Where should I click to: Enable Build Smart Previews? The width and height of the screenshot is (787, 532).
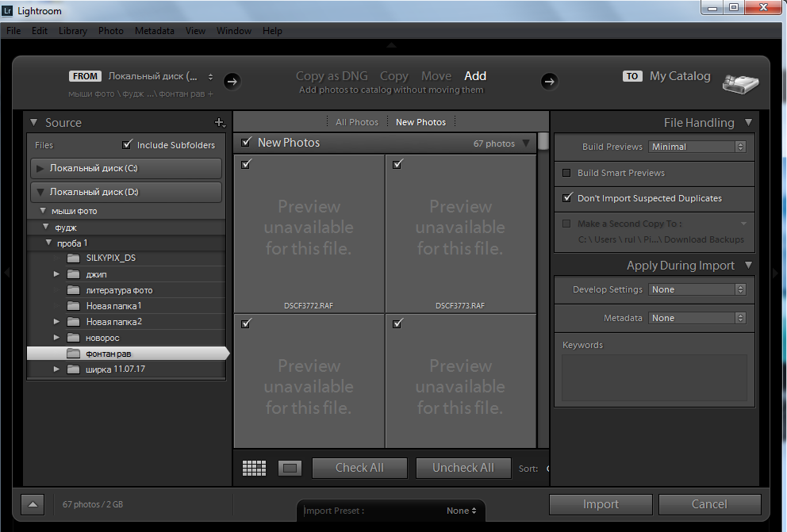tap(566, 173)
